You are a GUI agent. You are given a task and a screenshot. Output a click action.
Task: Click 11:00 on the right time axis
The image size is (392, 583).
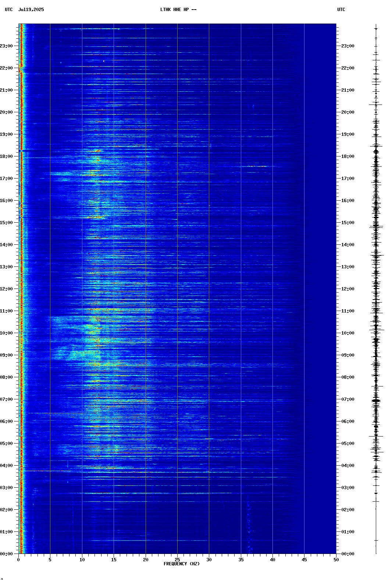[x=348, y=311]
